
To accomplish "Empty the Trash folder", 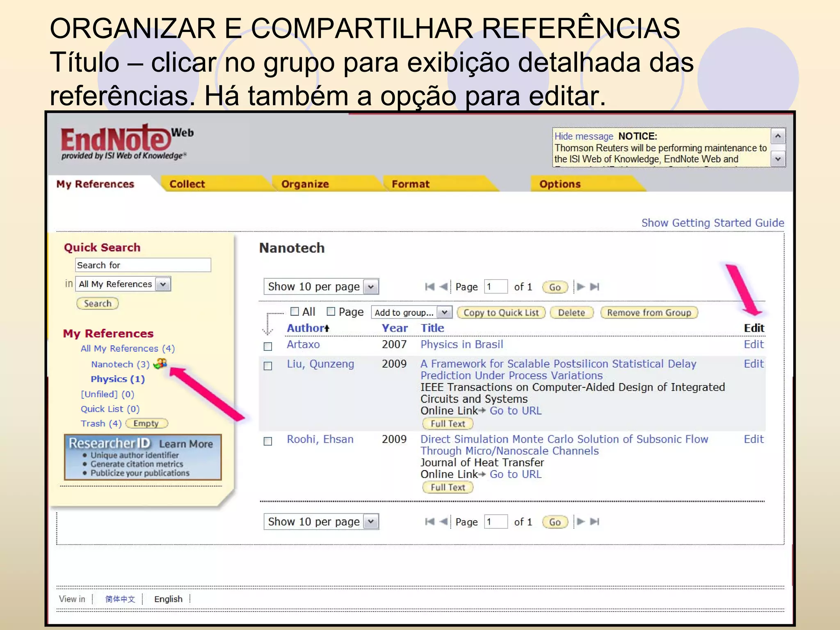I will click(146, 423).
